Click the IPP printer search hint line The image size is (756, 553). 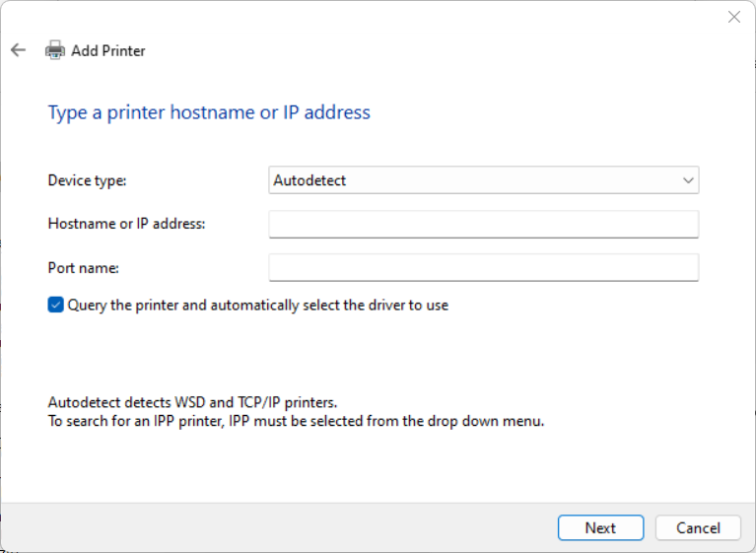point(296,421)
